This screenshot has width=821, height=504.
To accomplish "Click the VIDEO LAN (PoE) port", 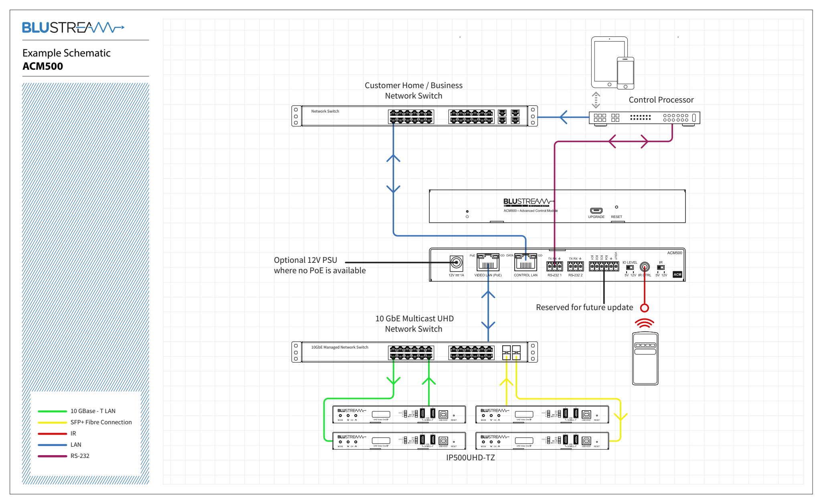I will click(x=488, y=263).
